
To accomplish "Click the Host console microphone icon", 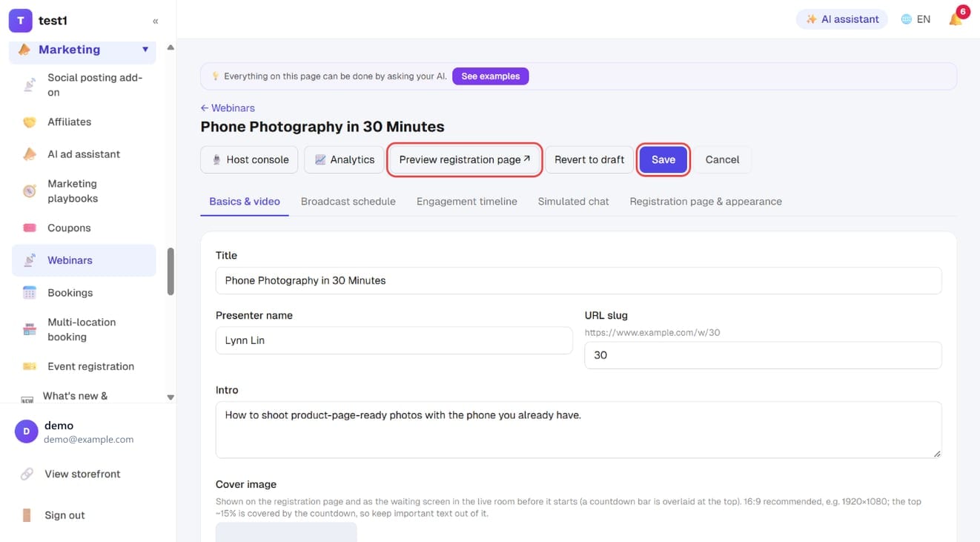I will pos(217,159).
